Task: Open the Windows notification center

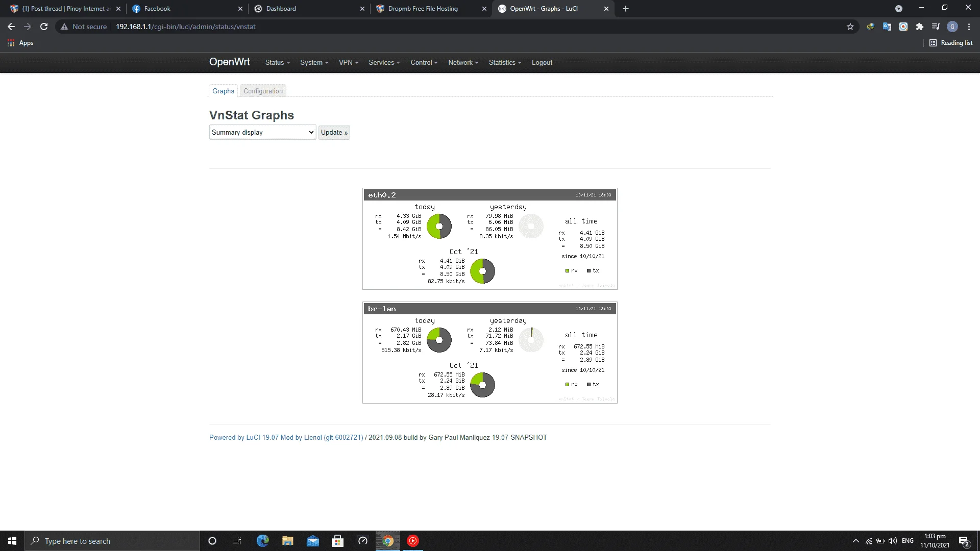Action: (x=964, y=541)
